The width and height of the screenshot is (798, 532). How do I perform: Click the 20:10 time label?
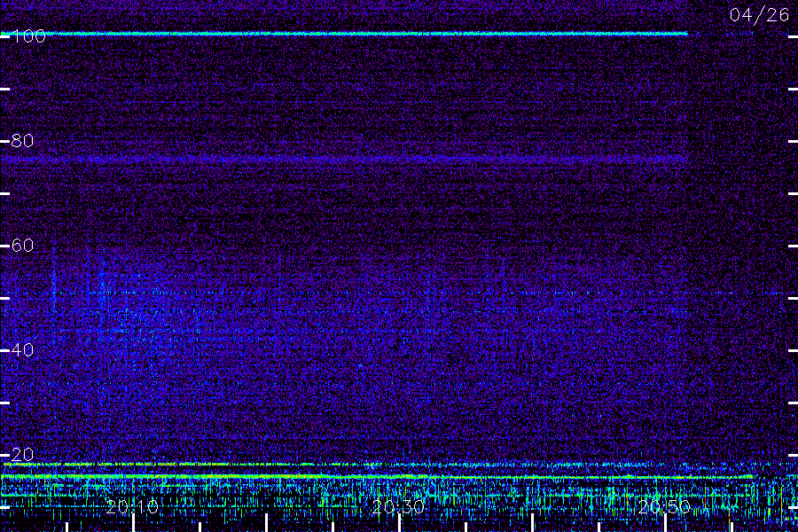[132, 507]
